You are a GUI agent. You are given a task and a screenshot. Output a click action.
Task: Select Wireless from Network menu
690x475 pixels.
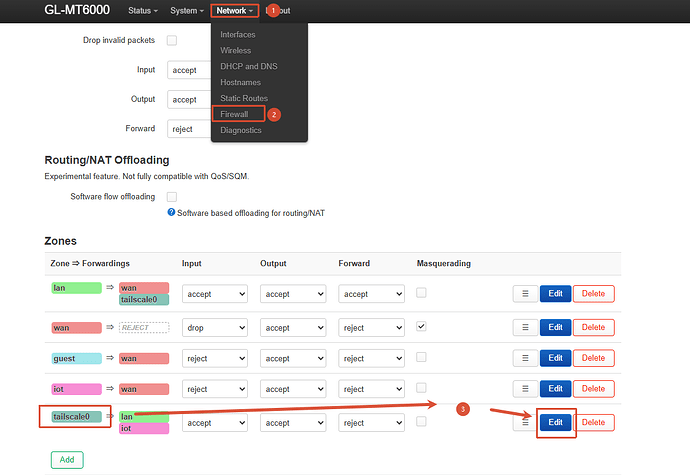point(235,51)
